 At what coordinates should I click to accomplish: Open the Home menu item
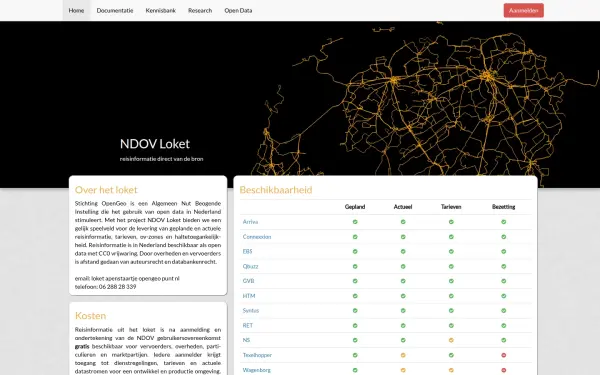[x=76, y=10]
